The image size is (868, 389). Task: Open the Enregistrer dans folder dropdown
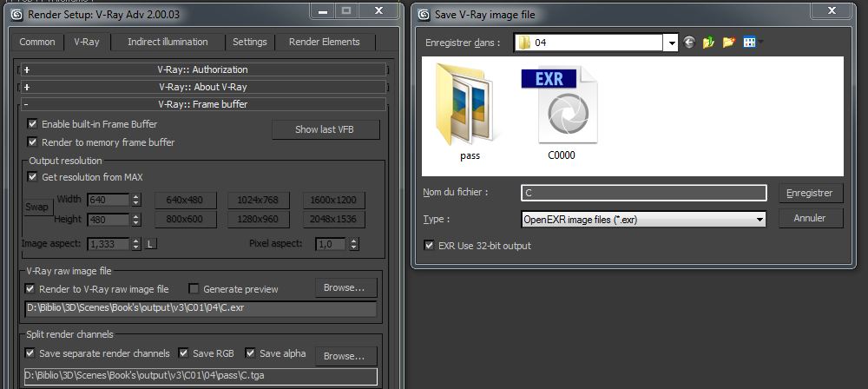coord(671,43)
